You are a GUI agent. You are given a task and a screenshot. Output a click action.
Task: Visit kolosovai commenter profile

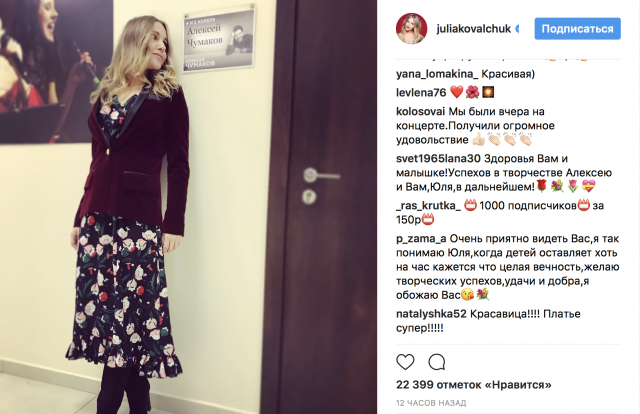pos(420,111)
